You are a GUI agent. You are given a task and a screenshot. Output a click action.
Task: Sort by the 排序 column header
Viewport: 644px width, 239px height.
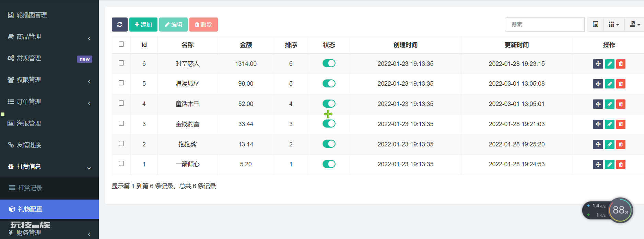291,45
